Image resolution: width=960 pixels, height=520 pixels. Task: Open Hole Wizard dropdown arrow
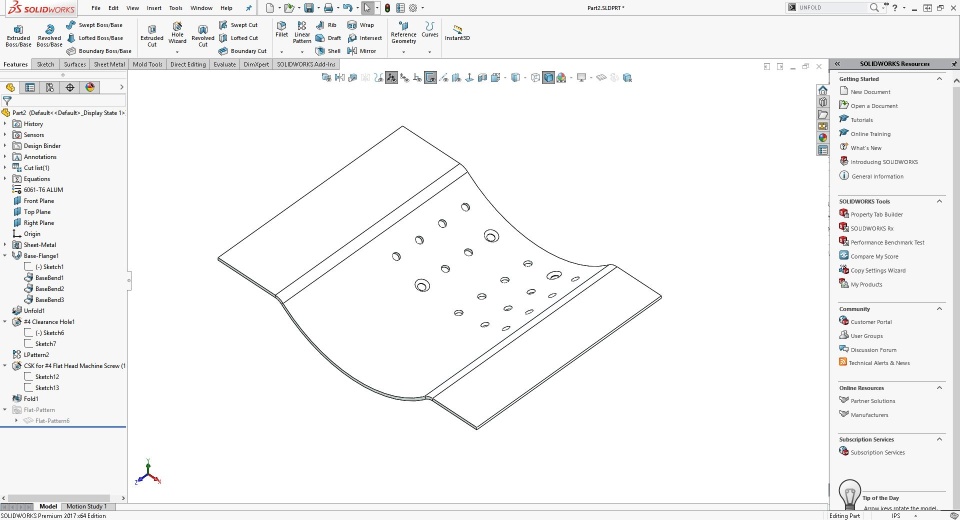pyautogui.click(x=178, y=52)
